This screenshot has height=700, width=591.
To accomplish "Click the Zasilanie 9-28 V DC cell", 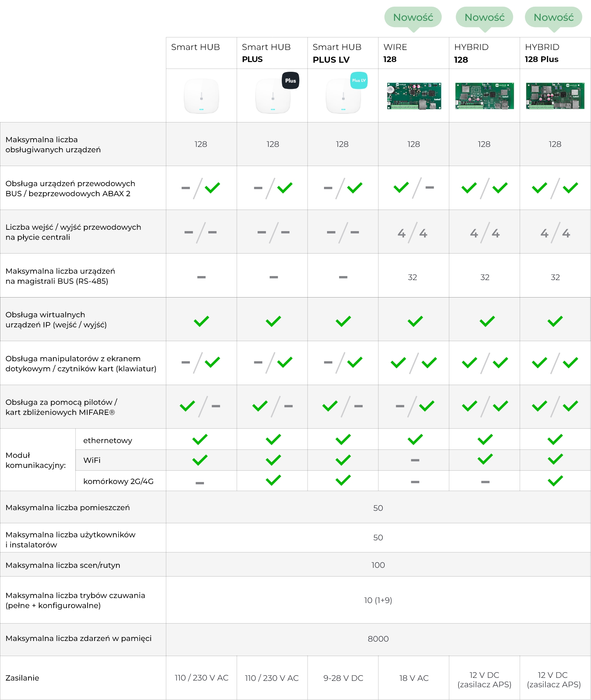I will [343, 678].
